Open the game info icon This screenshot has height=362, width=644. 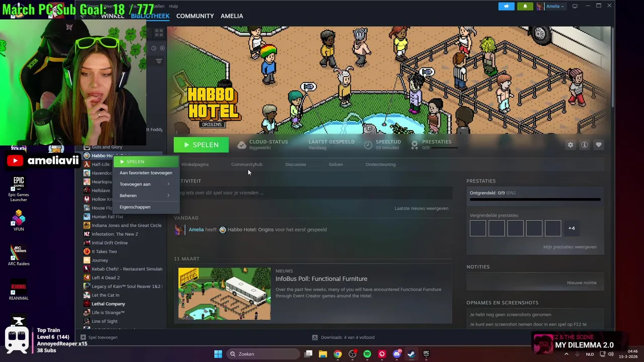pos(585,145)
